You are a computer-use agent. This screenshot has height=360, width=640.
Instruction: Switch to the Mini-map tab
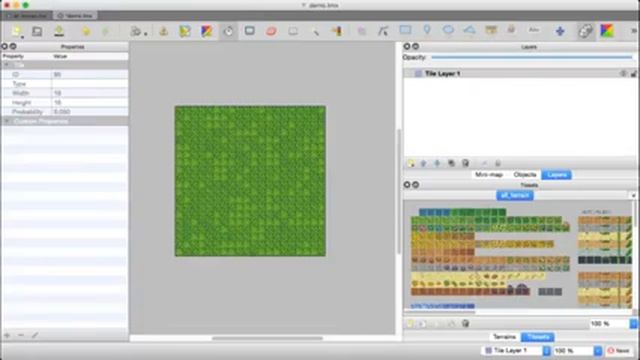click(x=489, y=175)
